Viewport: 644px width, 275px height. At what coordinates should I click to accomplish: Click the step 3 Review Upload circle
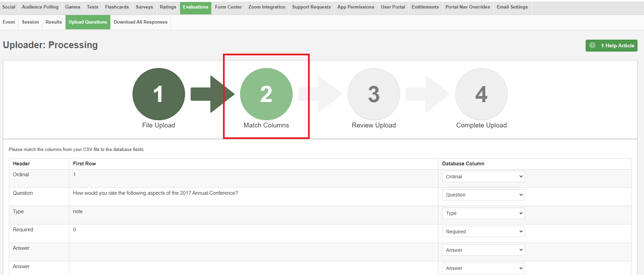pyautogui.click(x=374, y=94)
